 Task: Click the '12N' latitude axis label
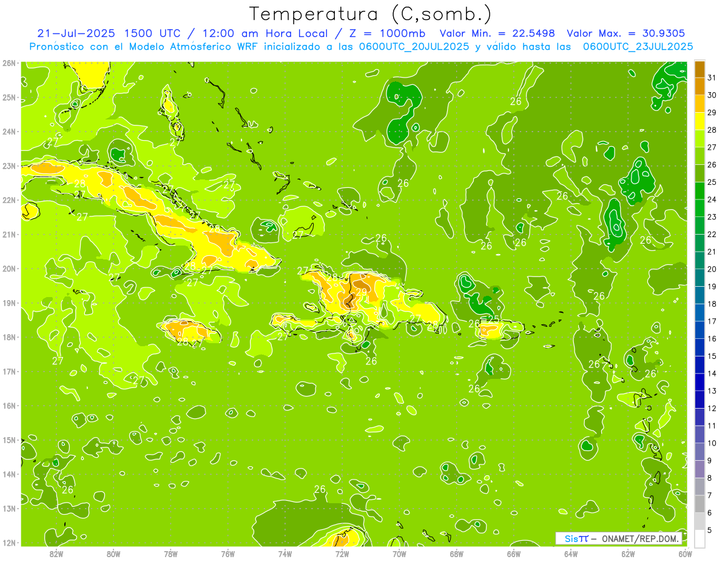[x=9, y=543]
